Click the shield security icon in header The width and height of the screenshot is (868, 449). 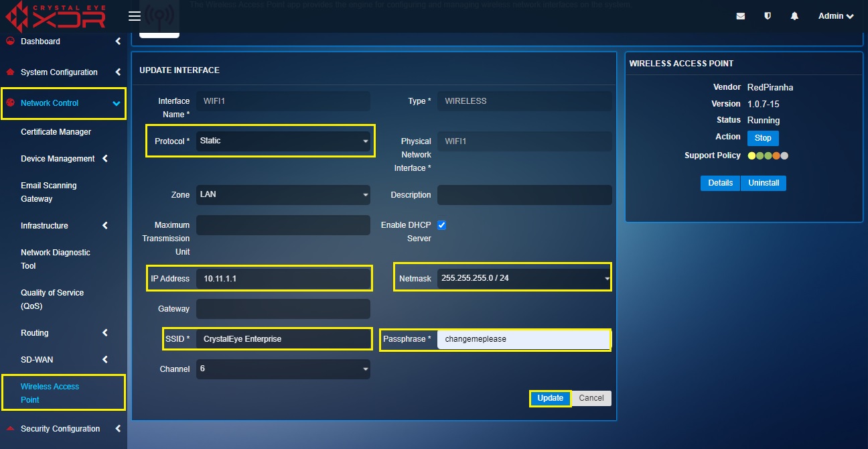coord(768,16)
